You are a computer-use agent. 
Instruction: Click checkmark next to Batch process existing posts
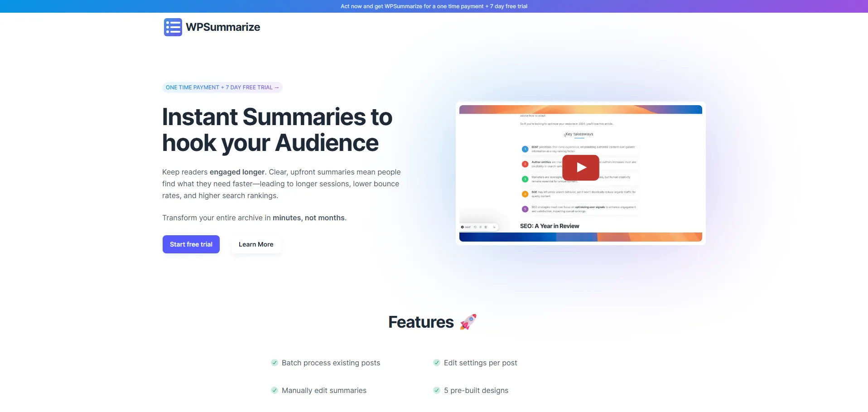(x=275, y=363)
